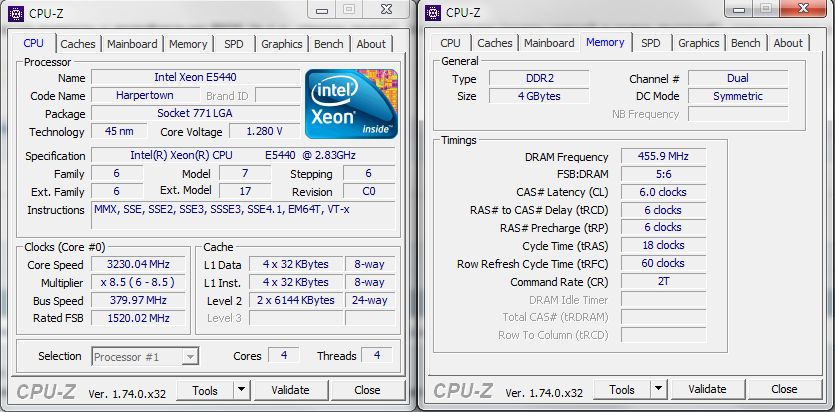
Task: Switch to Mainboard tab in left window
Action: [x=132, y=44]
